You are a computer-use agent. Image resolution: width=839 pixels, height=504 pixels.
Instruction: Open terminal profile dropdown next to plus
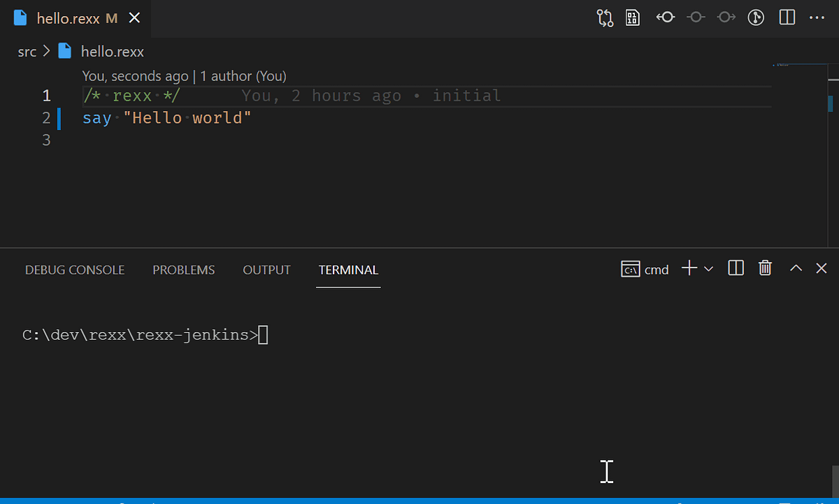coord(709,268)
